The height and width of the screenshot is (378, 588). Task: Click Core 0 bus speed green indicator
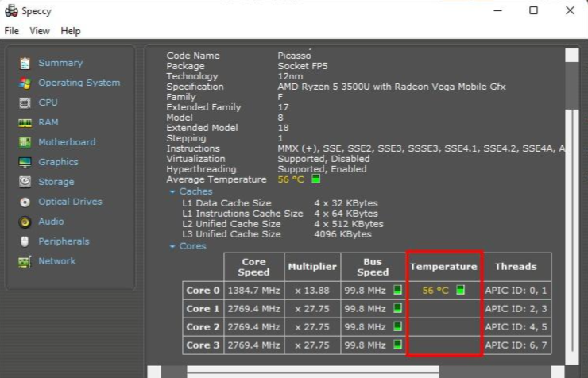(397, 290)
